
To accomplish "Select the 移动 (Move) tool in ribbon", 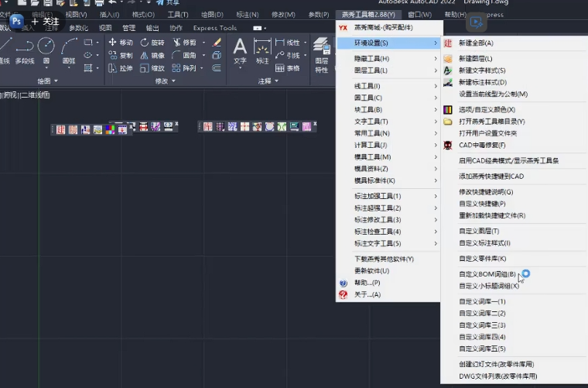I will 121,43.
